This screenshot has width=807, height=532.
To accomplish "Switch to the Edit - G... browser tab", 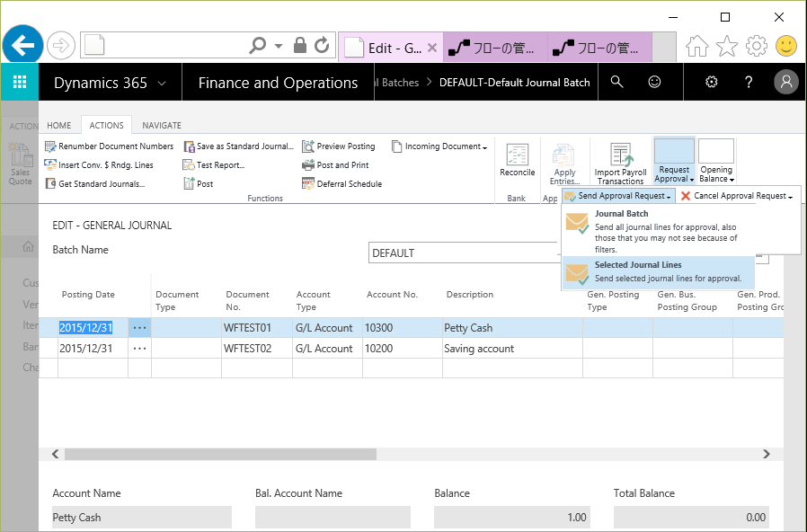I will 391,48.
